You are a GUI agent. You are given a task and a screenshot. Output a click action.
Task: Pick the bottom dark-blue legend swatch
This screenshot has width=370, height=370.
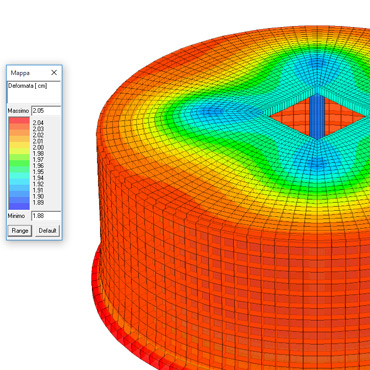click(19, 206)
